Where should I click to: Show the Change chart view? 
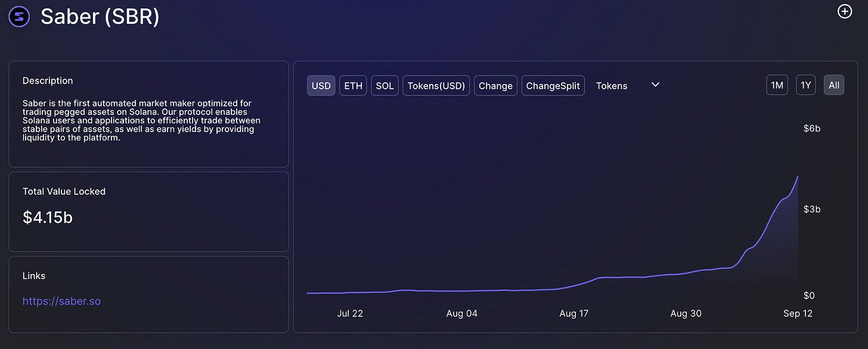[495, 86]
